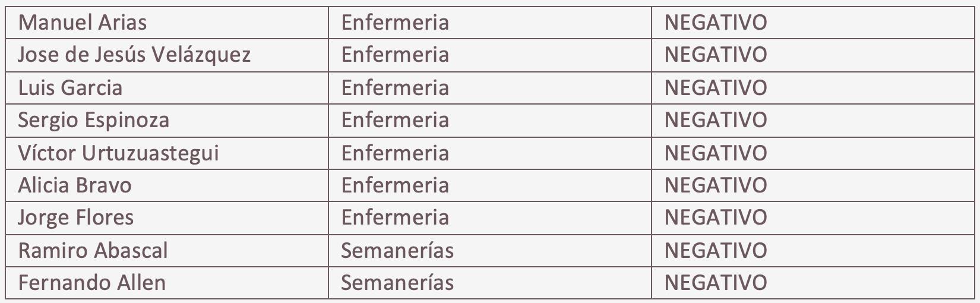The width and height of the screenshot is (980, 303).
Task: Select the Jorge Flores cell
Action: tap(76, 217)
